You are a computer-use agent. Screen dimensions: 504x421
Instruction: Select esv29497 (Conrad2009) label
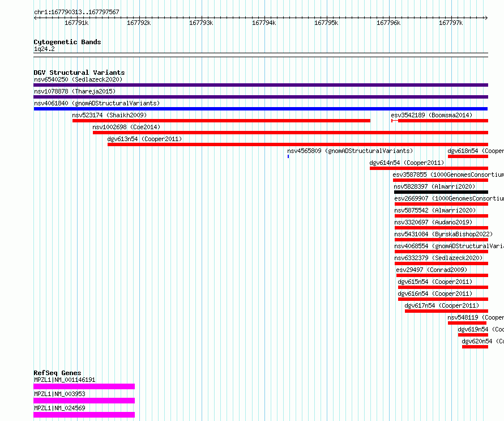432,270
